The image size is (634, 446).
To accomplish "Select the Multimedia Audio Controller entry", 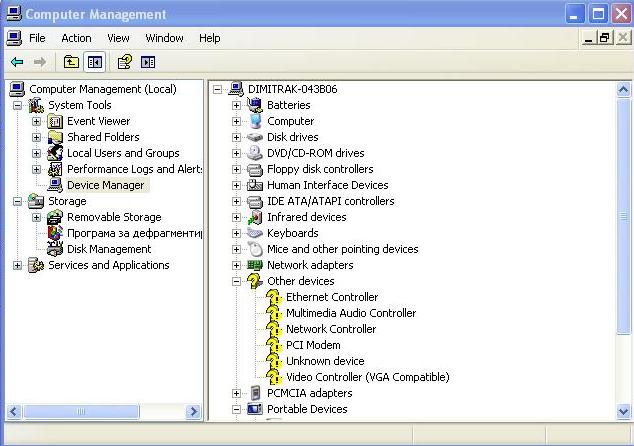I will 350,313.
